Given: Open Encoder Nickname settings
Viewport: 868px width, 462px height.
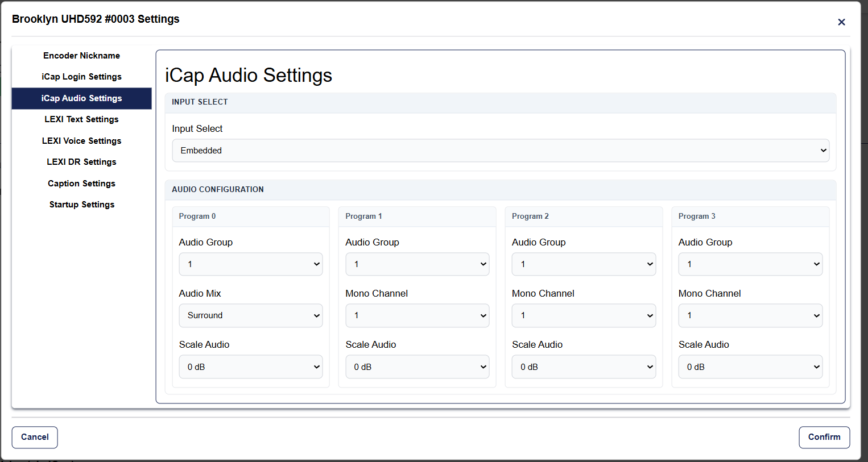Looking at the screenshot, I should tap(81, 56).
